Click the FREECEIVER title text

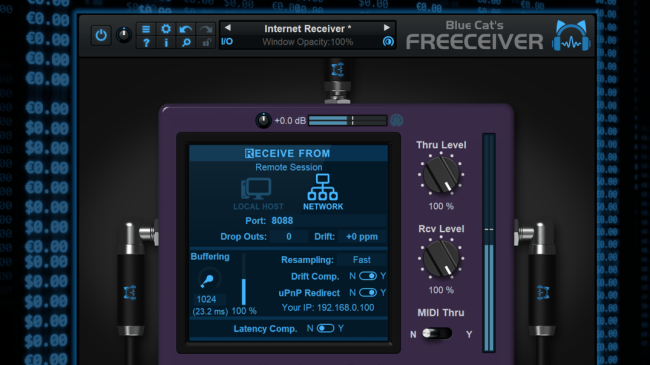[x=475, y=41]
